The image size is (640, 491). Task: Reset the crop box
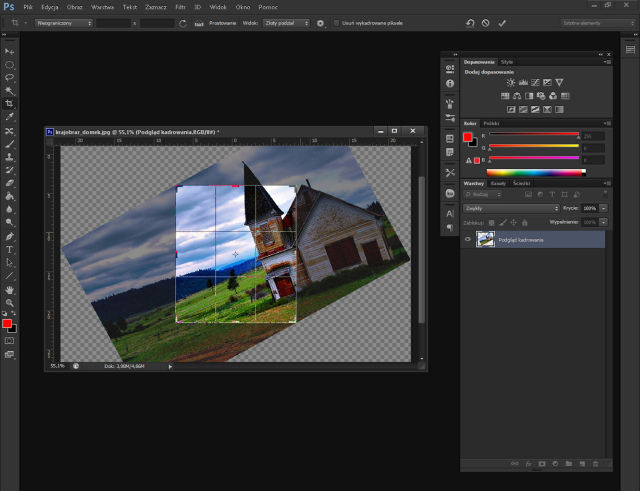pos(470,23)
